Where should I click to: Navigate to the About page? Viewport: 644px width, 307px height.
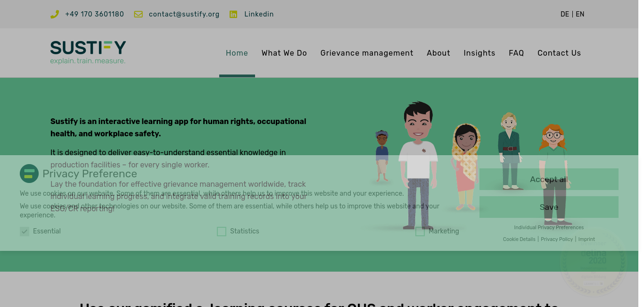pos(438,53)
